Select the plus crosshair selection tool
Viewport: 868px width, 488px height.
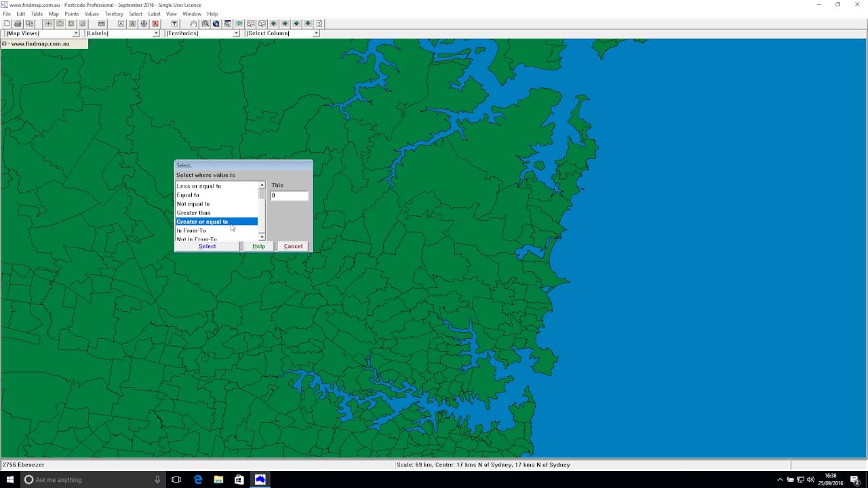pyautogui.click(x=48, y=24)
